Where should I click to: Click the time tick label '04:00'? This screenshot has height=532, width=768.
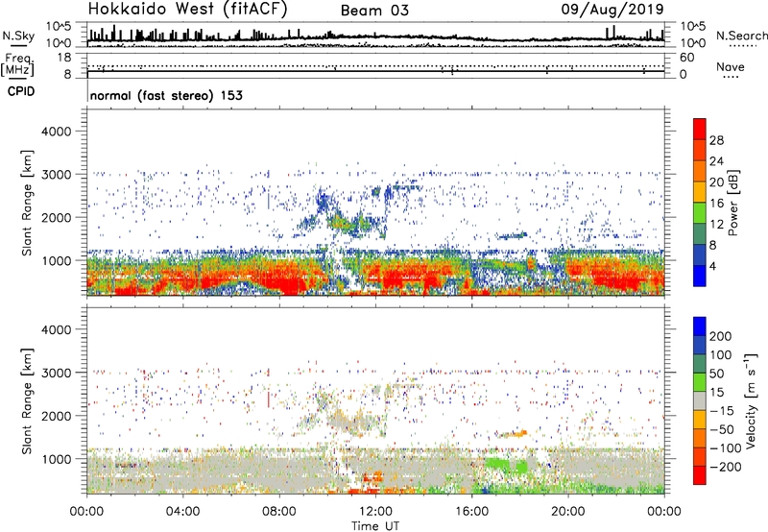(182, 512)
